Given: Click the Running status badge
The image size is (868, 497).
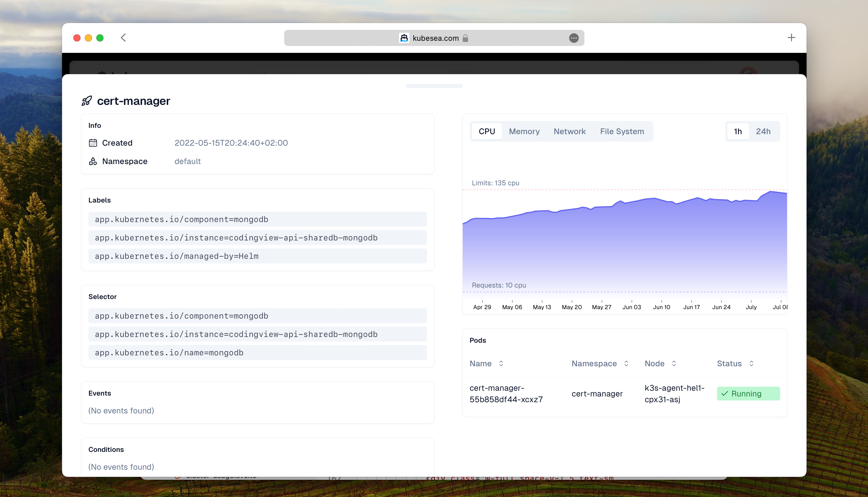Looking at the screenshot, I should (748, 394).
